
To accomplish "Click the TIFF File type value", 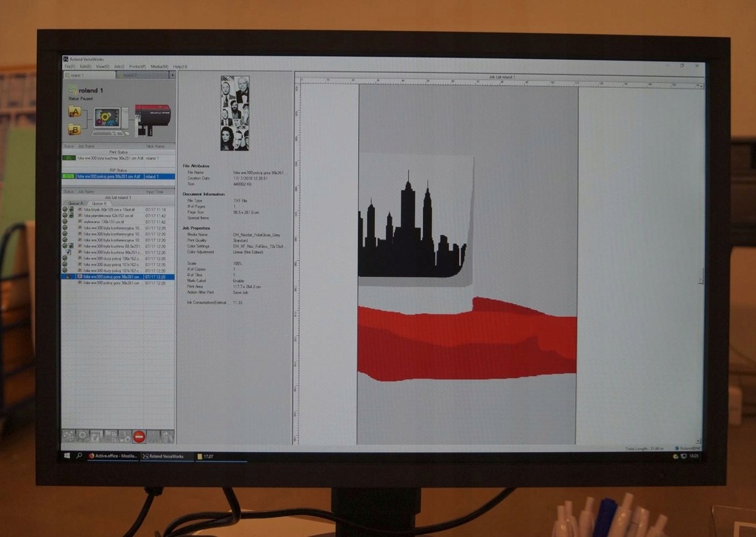I will 240,201.
